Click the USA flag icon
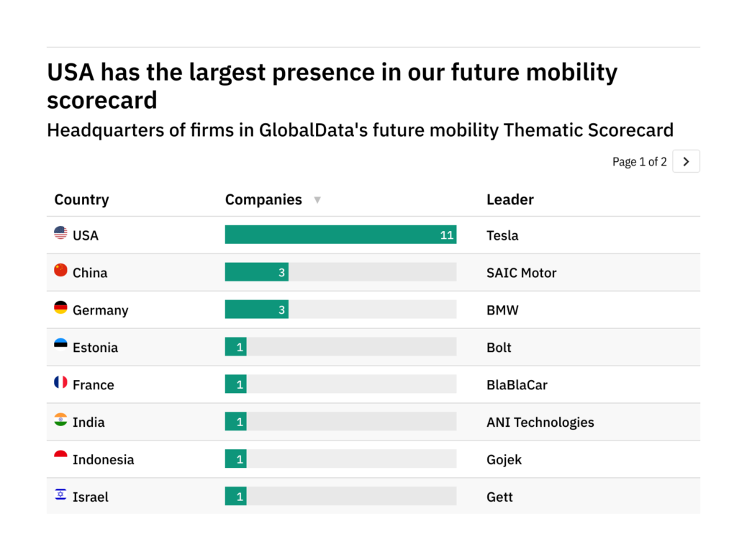747x560 pixels. pos(60,233)
